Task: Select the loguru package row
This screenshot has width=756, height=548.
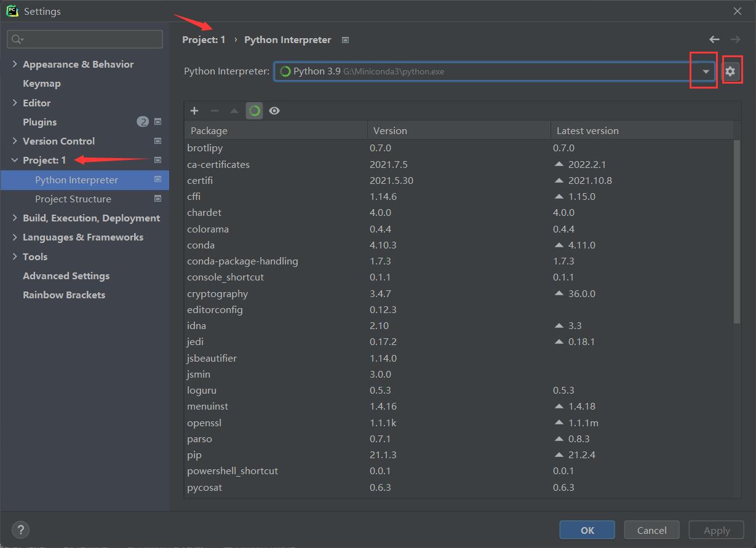Action: 459,390
